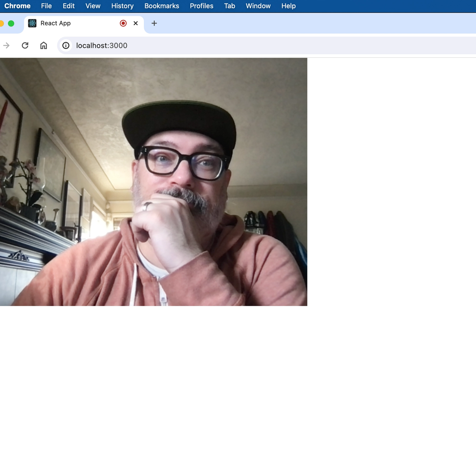The image size is (476, 476).
Task: Open the View menu
Action: click(x=93, y=6)
